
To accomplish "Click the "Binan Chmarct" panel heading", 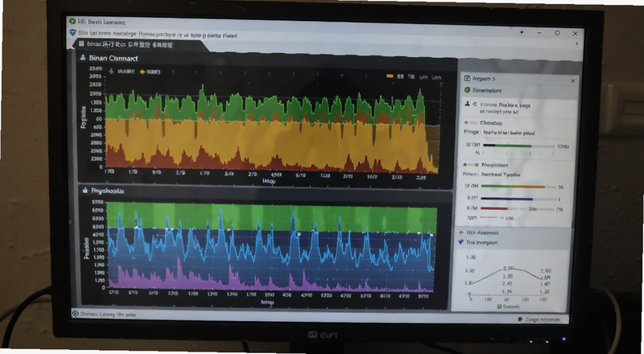I will point(114,58).
